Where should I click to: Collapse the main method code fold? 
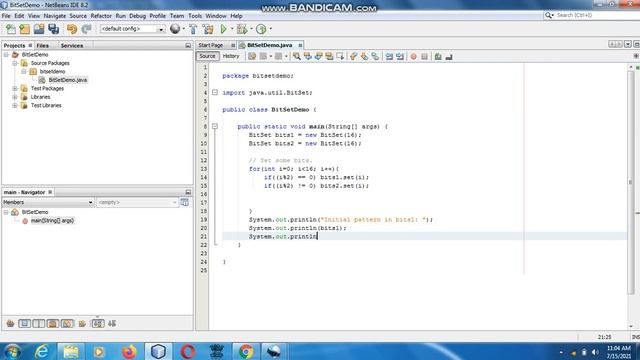[215, 127]
